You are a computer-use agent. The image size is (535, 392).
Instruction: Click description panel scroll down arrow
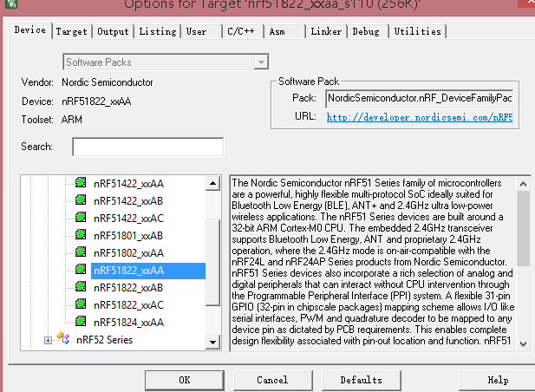coord(523,343)
